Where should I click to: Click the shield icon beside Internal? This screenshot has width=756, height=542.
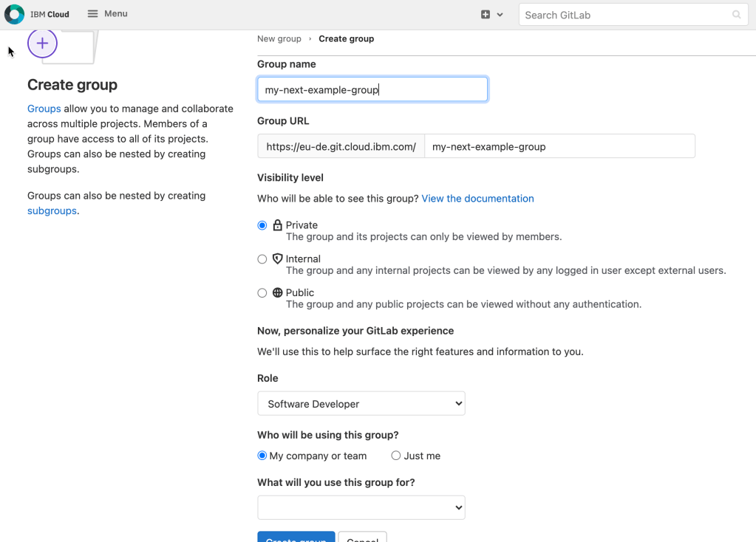click(278, 259)
